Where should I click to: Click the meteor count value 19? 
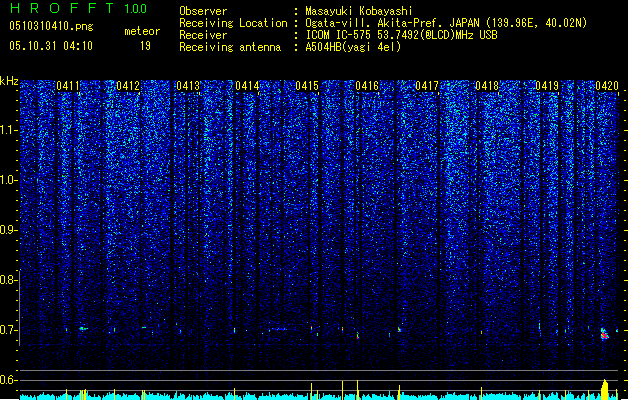tap(145, 46)
